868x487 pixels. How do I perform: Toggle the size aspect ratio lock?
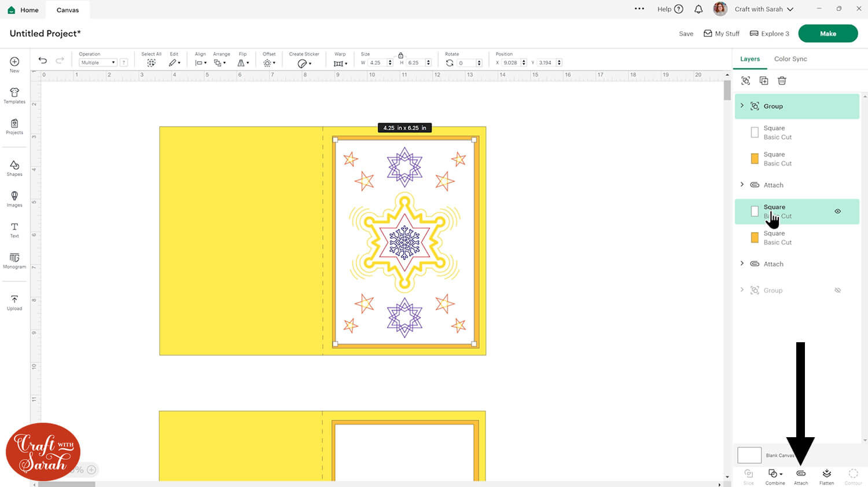400,55
